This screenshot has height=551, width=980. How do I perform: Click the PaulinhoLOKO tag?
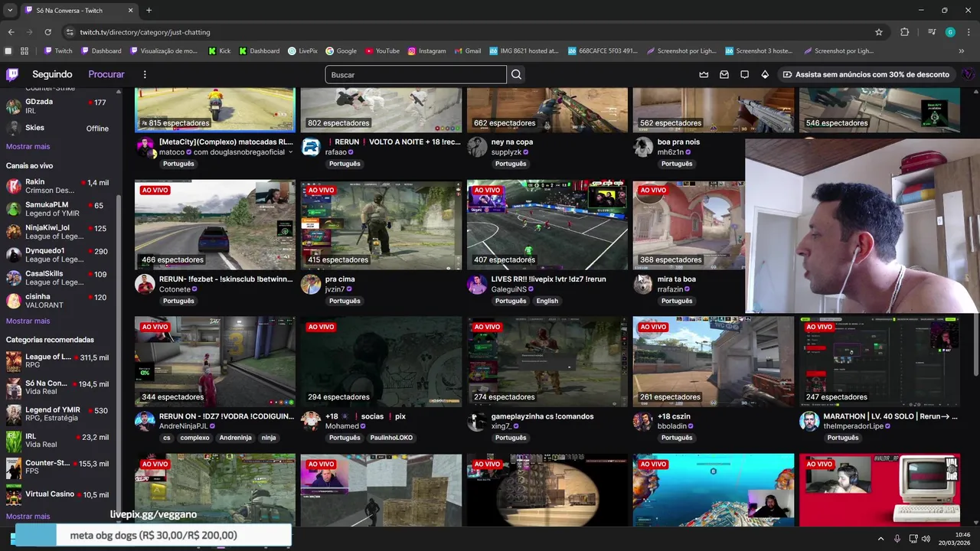391,438
